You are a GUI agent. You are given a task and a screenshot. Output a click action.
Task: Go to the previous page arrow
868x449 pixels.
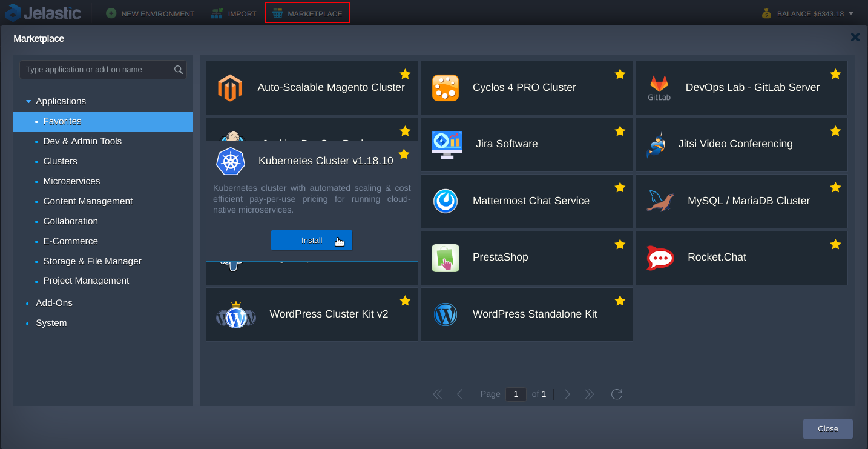pos(459,394)
